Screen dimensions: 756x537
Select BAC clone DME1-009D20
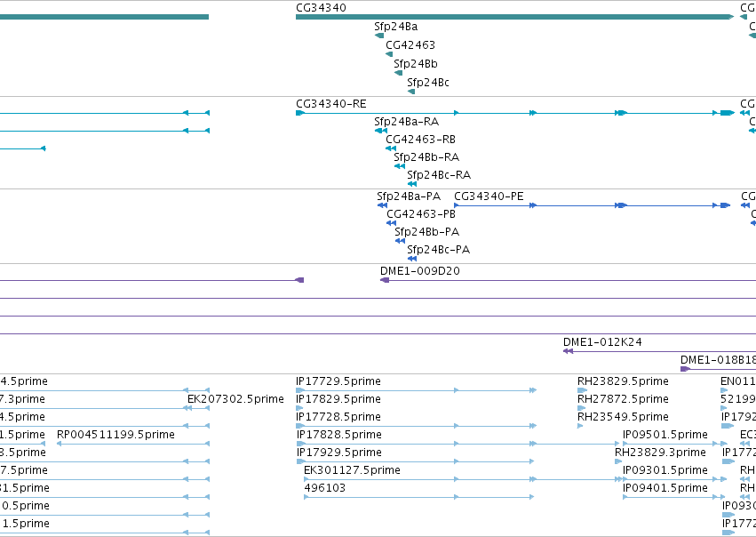[420, 272]
